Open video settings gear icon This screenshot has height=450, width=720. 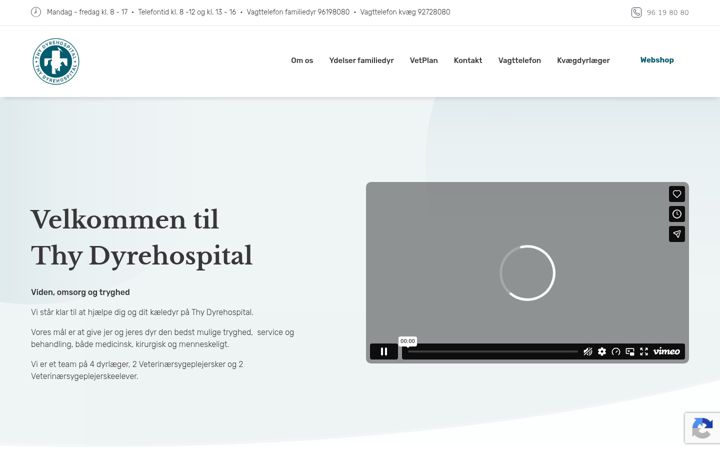pos(602,352)
